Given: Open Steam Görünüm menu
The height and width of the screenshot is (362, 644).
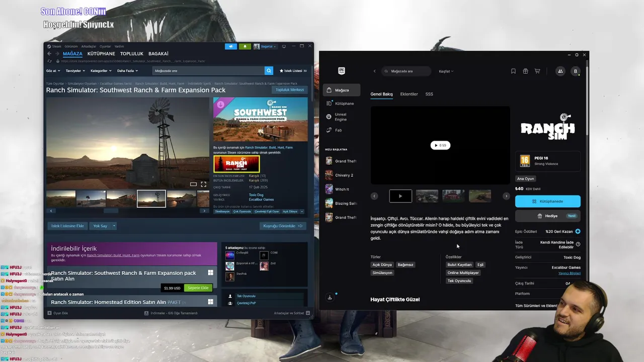Looking at the screenshot, I should pos(71,46).
